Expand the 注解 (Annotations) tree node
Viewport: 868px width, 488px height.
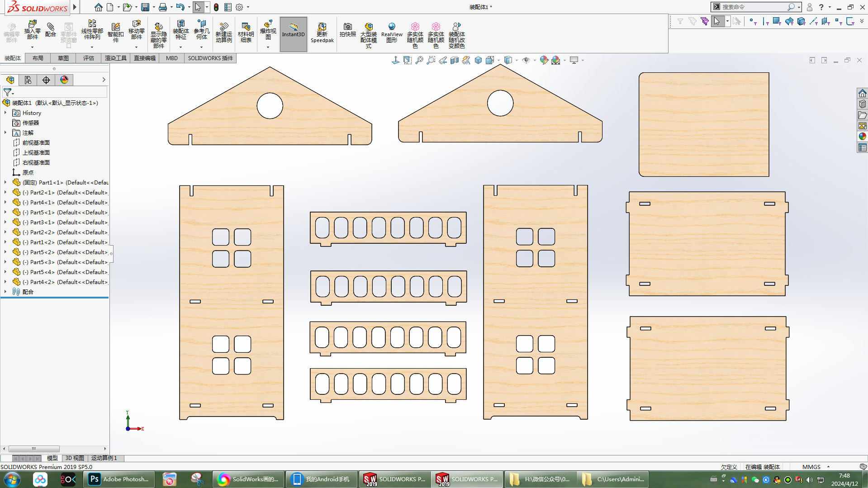pyautogui.click(x=5, y=133)
